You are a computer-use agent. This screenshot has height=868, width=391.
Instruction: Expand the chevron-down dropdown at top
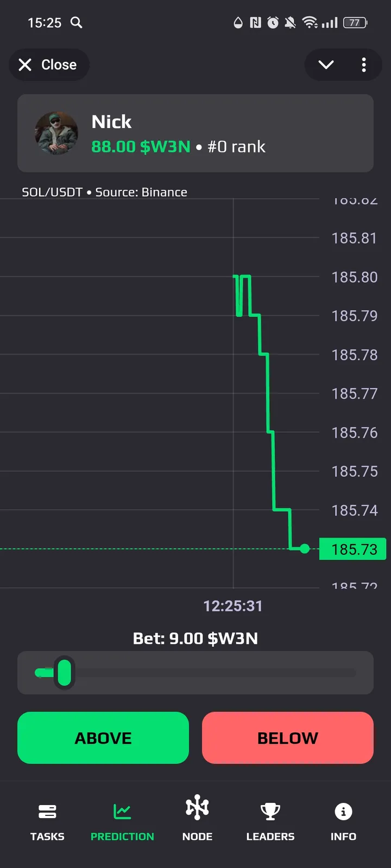(326, 65)
